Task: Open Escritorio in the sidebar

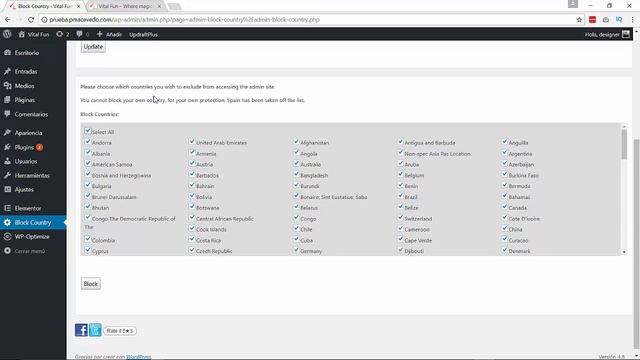Action: click(27, 53)
